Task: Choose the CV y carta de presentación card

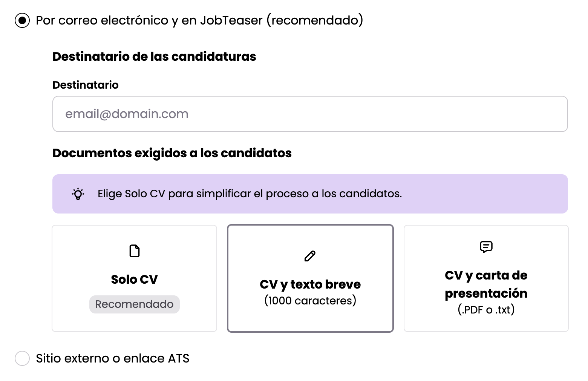Action: coord(486,279)
